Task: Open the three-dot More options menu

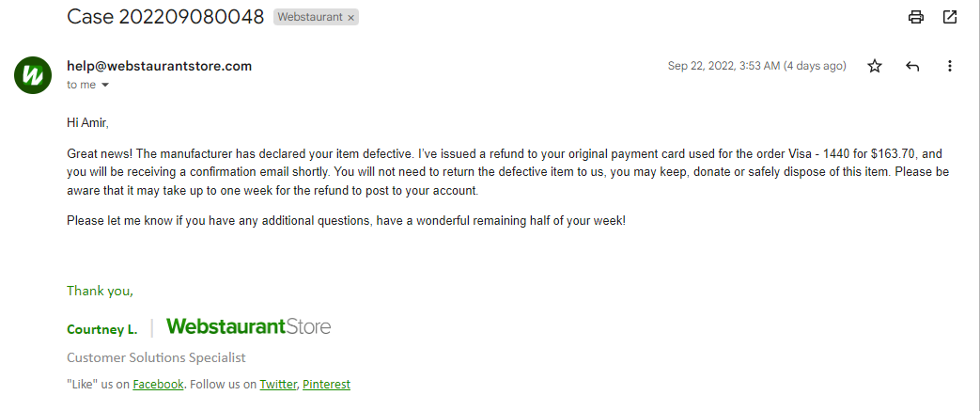Action: tap(949, 66)
